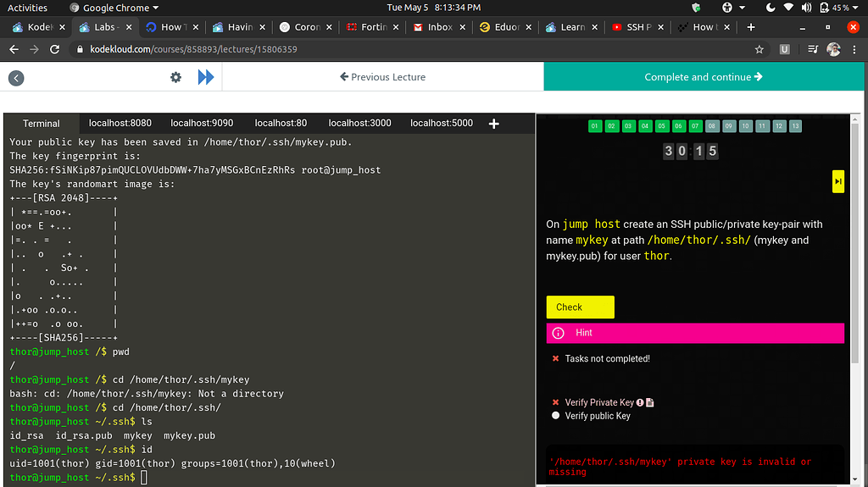Click the document icon beside Verify Private Key

tap(650, 402)
